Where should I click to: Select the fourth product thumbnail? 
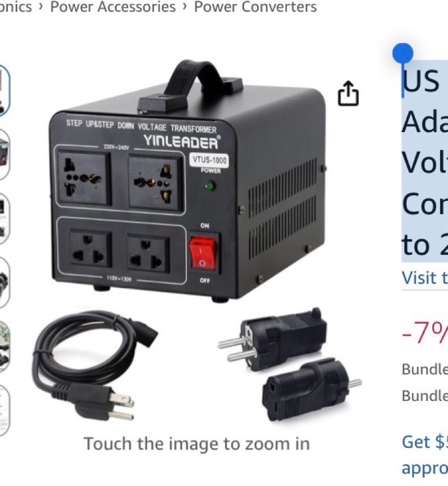(4, 282)
